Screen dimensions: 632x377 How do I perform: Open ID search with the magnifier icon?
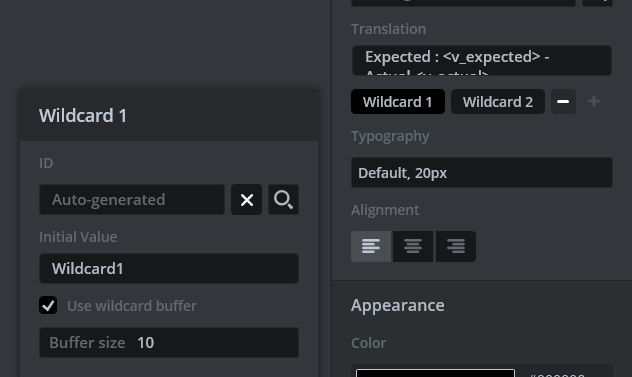pos(283,200)
